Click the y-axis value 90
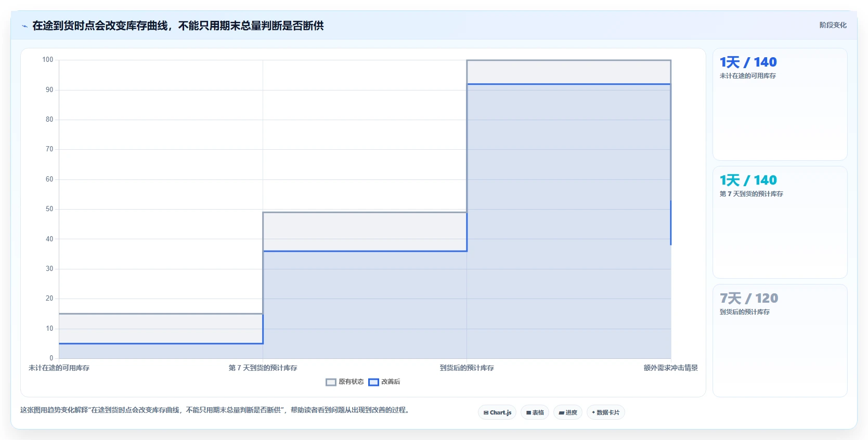Image resolution: width=868 pixels, height=440 pixels. [x=49, y=90]
